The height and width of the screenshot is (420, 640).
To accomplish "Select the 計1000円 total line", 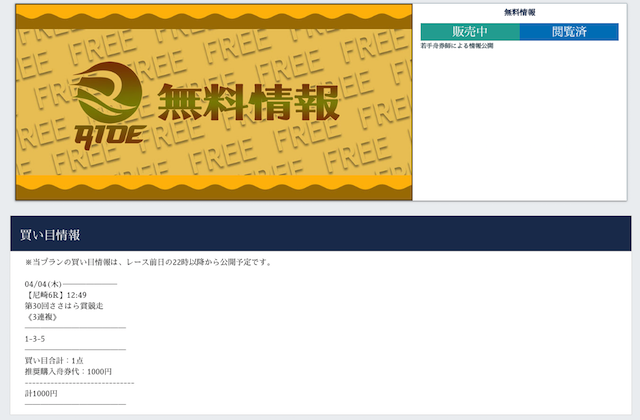I will pyautogui.click(x=41, y=393).
